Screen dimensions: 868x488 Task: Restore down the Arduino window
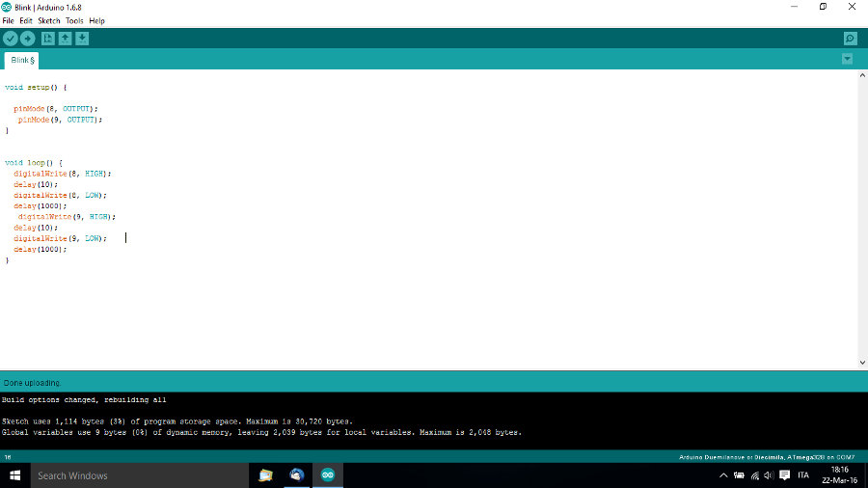click(x=824, y=7)
